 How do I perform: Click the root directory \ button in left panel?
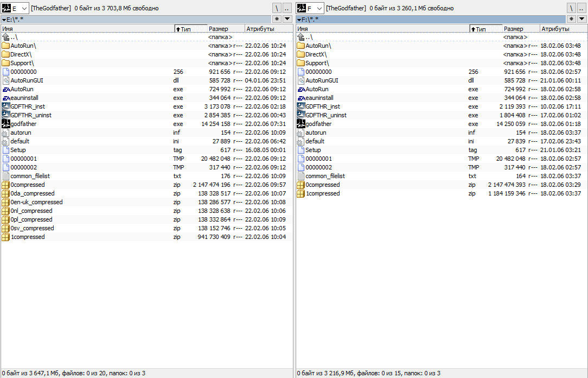(277, 8)
